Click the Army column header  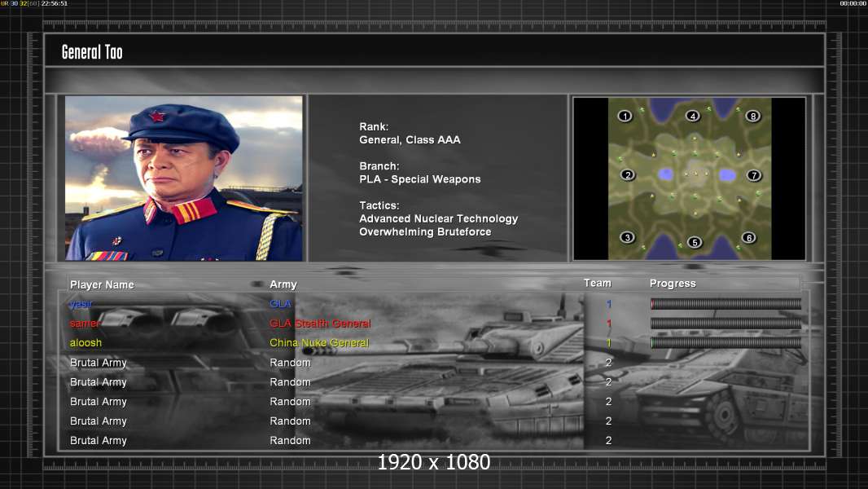pyautogui.click(x=283, y=284)
